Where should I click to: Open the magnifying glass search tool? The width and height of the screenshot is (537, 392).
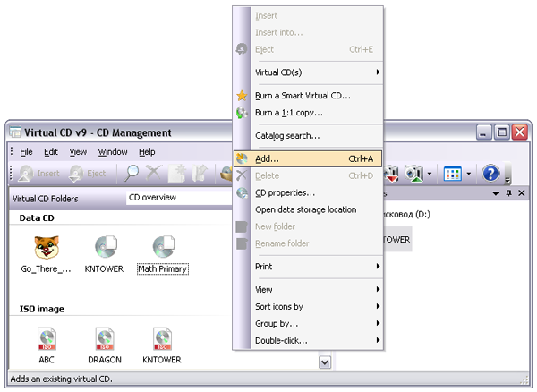coord(131,174)
